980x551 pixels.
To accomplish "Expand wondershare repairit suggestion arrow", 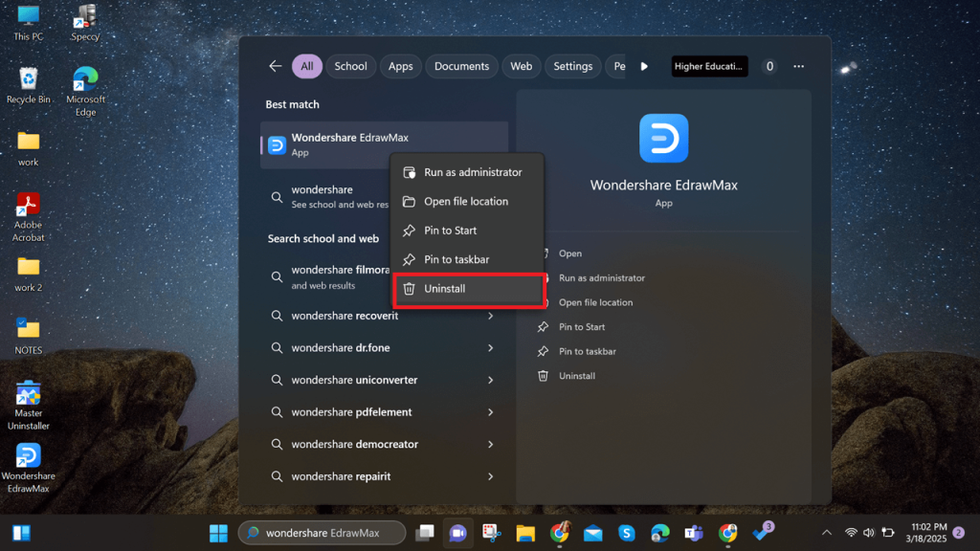I will [x=491, y=476].
